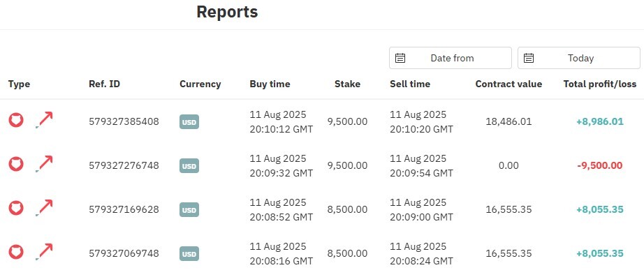Click reference ID 579327385408
The width and height of the screenshot is (644, 277).
124,122
